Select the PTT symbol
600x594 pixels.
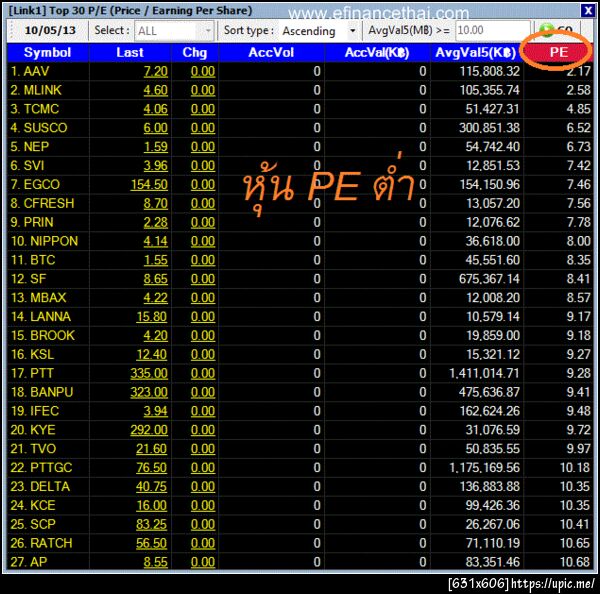(x=42, y=373)
